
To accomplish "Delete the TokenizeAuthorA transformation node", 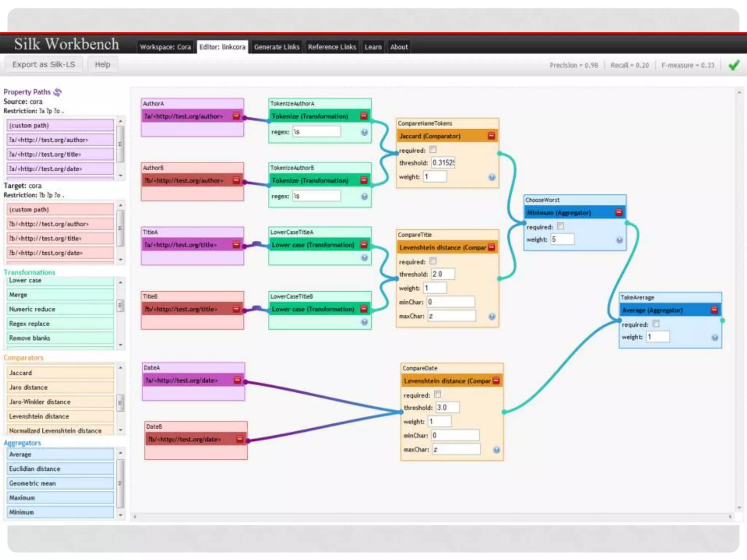I will (364, 116).
